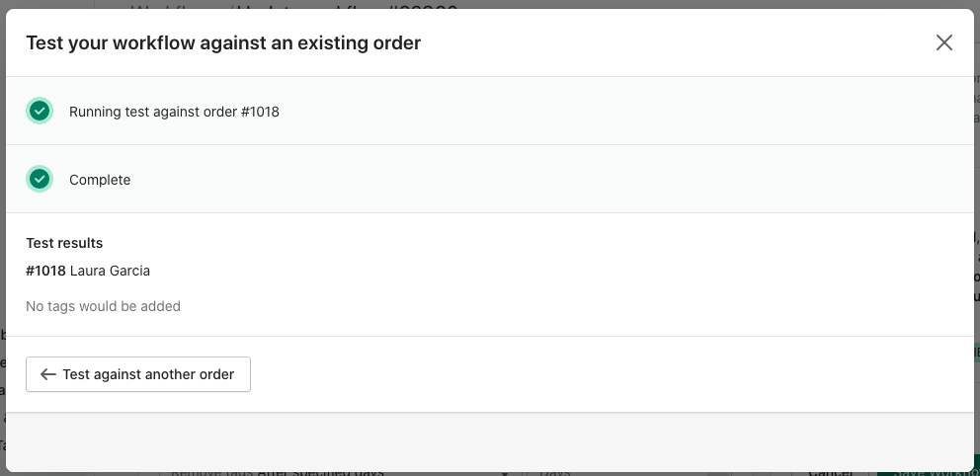Click the green checkmark beside Running test
The width and height of the screenshot is (980, 476).
click(40, 112)
